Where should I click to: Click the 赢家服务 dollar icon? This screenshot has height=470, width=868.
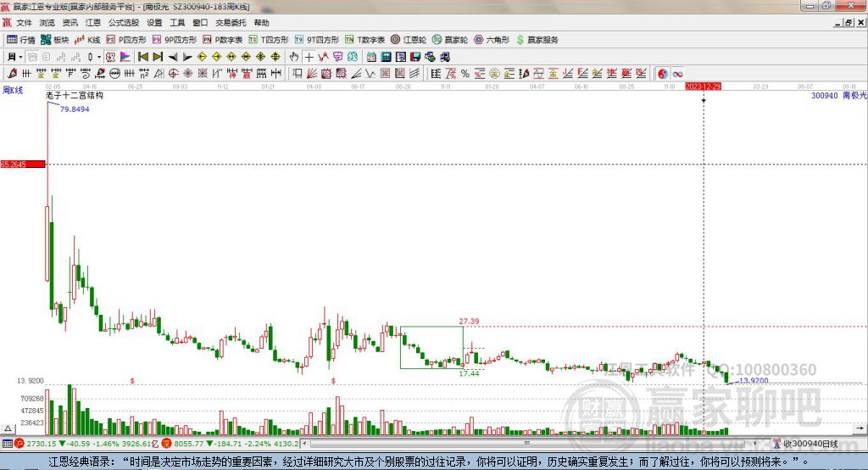(x=537, y=40)
